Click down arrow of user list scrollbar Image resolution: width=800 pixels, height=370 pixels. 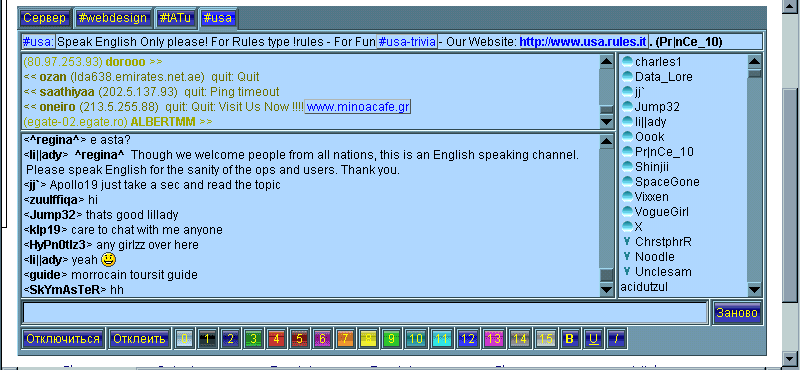[x=755, y=289]
